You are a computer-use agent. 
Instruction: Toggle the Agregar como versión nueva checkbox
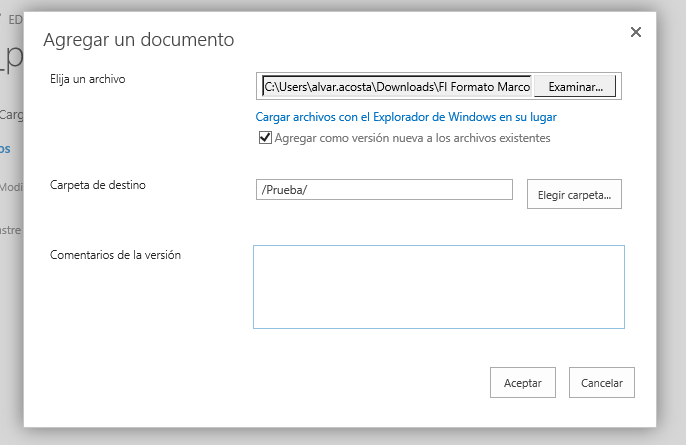(x=265, y=138)
